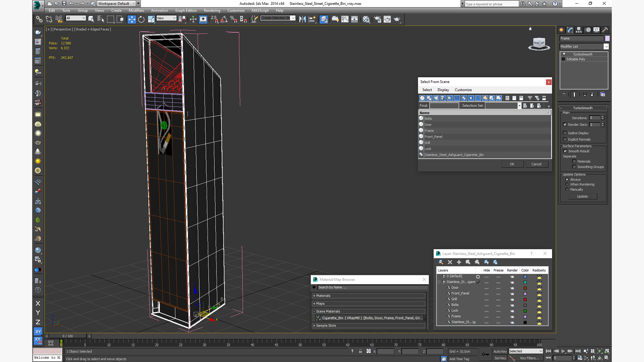Image resolution: width=644 pixels, height=362 pixels.
Task: Toggle Selection Lock padlock in status bar
Action: pos(360,351)
